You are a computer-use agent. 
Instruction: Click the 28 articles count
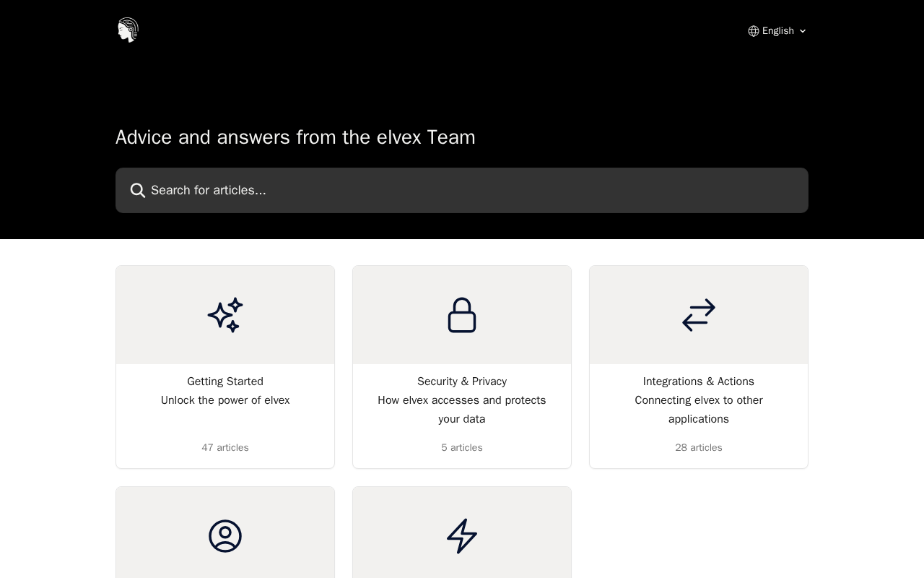pyautogui.click(x=699, y=448)
